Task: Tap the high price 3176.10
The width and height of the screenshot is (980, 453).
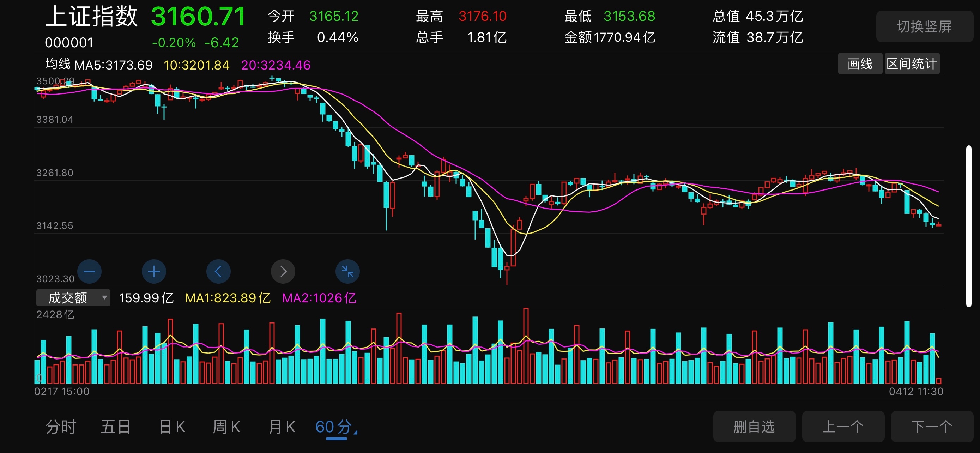Action: [482, 16]
